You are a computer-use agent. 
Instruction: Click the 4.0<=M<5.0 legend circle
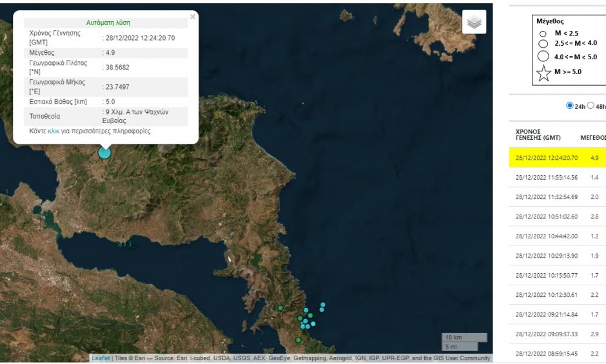click(x=543, y=56)
